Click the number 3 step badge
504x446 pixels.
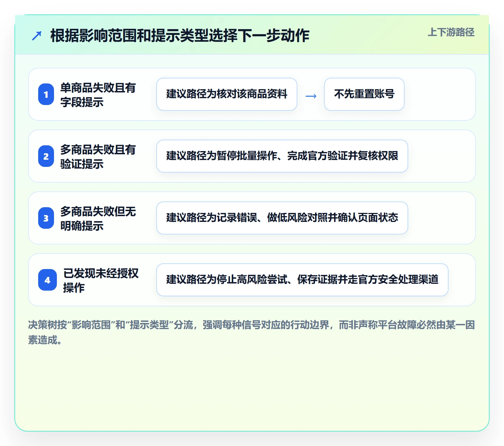click(x=46, y=218)
